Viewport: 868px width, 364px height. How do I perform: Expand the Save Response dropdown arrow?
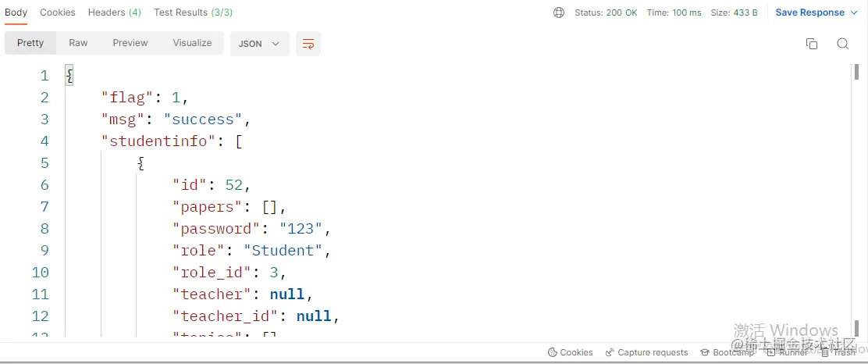tap(853, 12)
